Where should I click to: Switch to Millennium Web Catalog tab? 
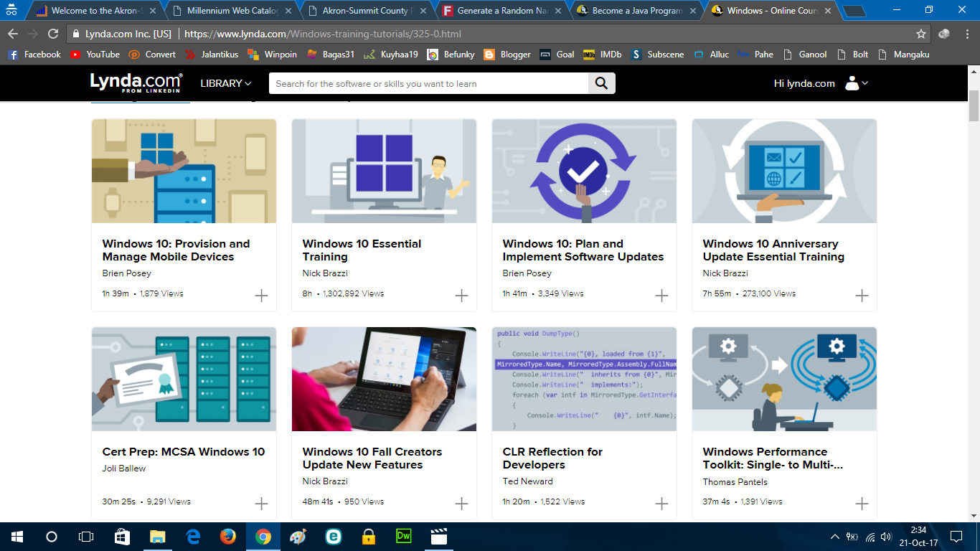click(x=231, y=11)
